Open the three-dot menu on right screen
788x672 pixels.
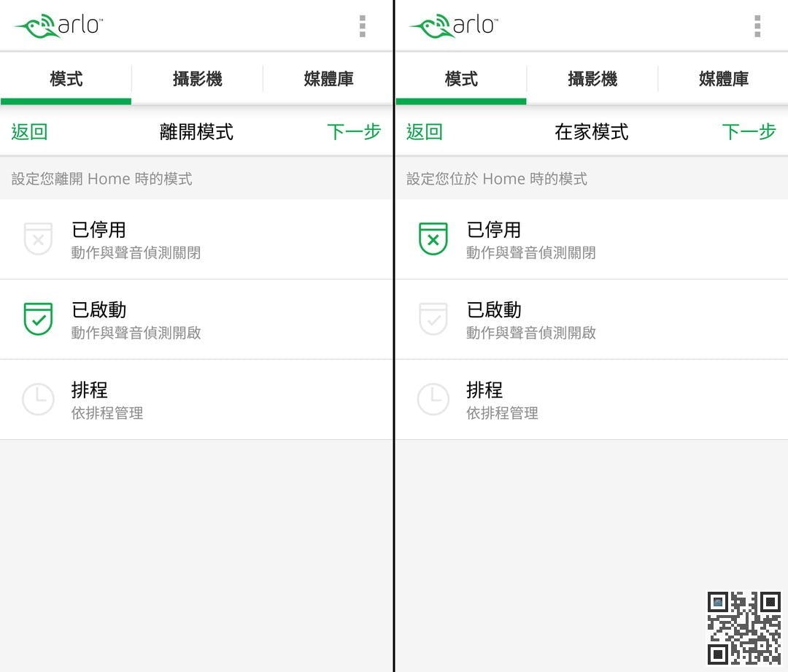757,26
